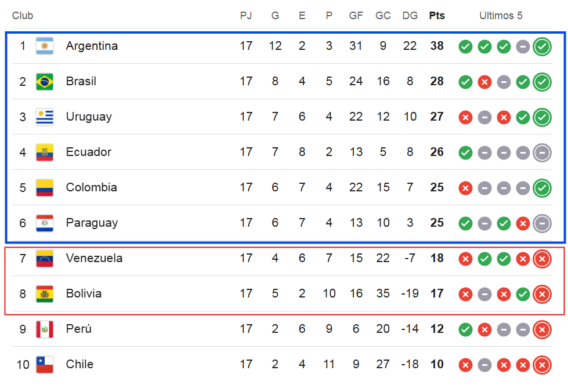Screen dimensions: 568x392
Task: Click the Club column header
Action: pos(23,16)
